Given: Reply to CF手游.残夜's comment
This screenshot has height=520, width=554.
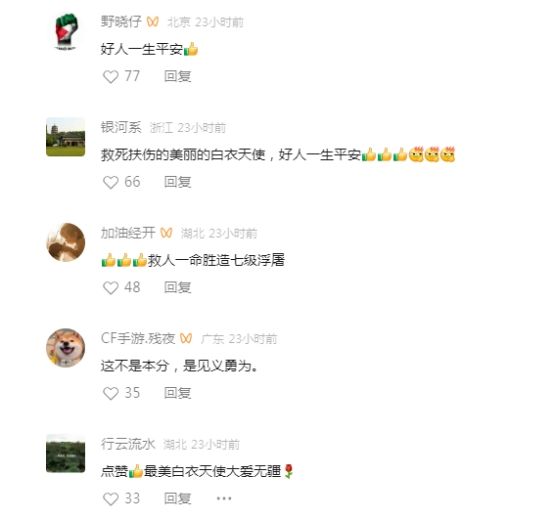Looking at the screenshot, I should [x=178, y=393].
